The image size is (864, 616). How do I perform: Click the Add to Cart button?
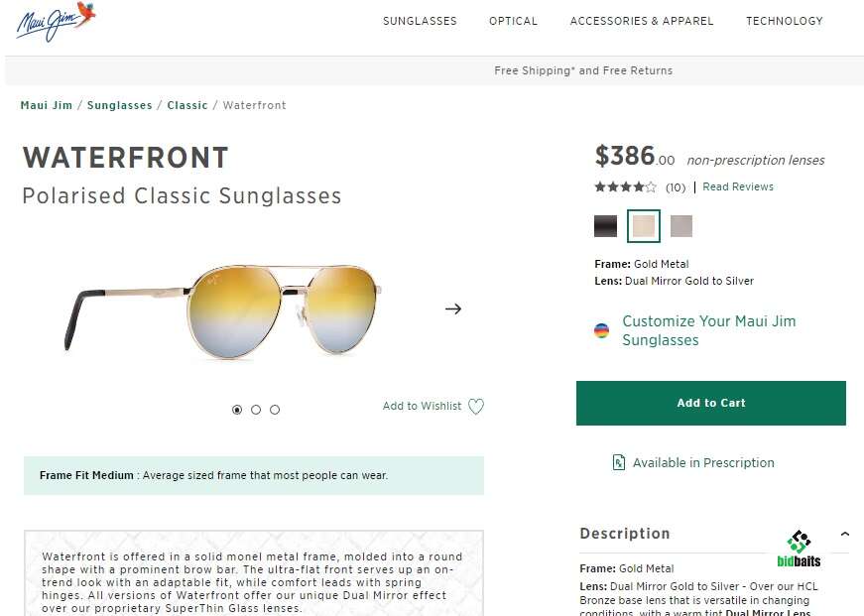click(x=710, y=403)
